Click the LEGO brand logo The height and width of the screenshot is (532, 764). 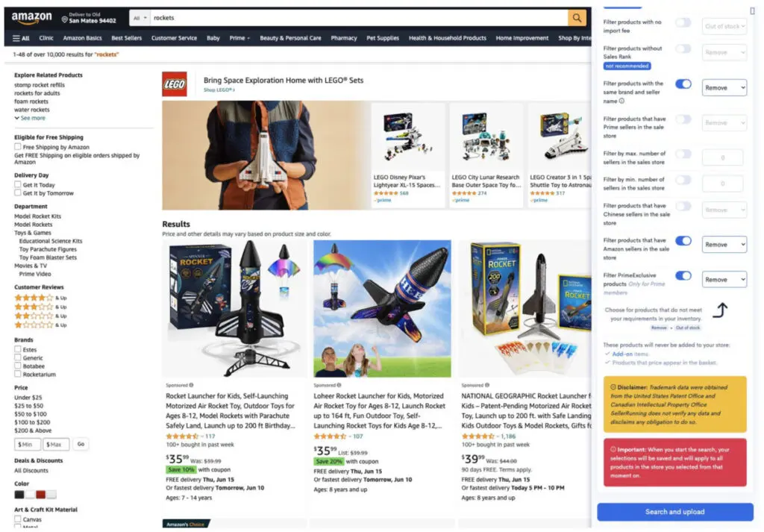(x=175, y=84)
